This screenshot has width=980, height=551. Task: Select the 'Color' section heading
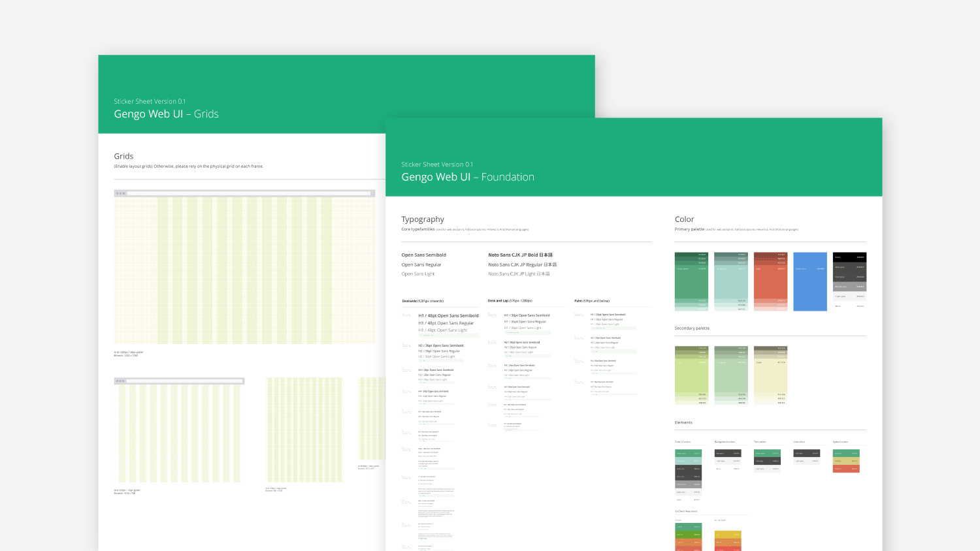click(684, 219)
